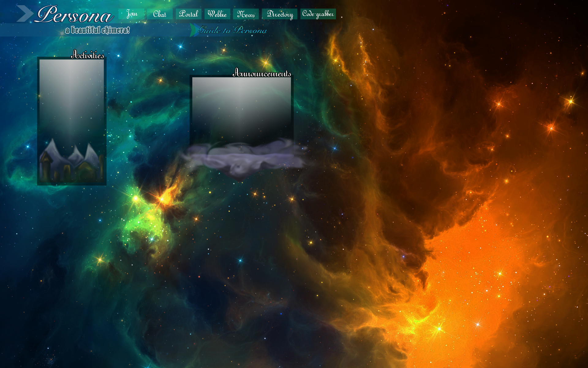Open the Code-grabber tool
This screenshot has height=368, width=588.
(x=318, y=14)
